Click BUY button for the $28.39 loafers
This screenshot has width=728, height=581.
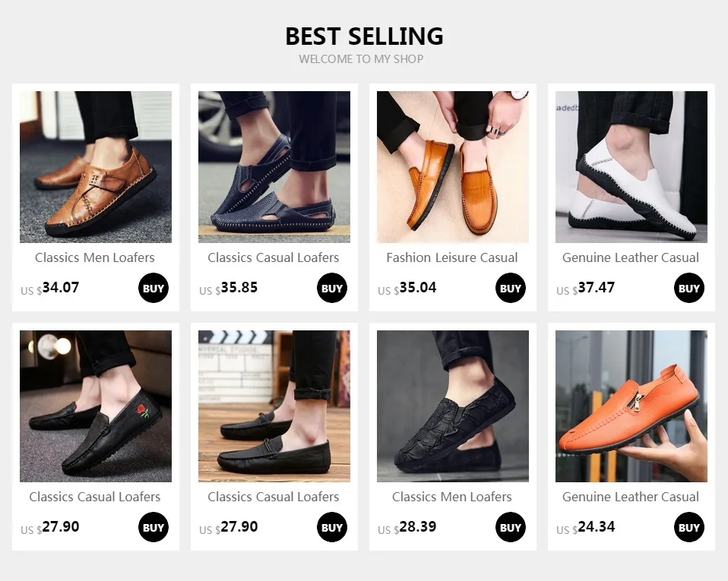pyautogui.click(x=510, y=527)
